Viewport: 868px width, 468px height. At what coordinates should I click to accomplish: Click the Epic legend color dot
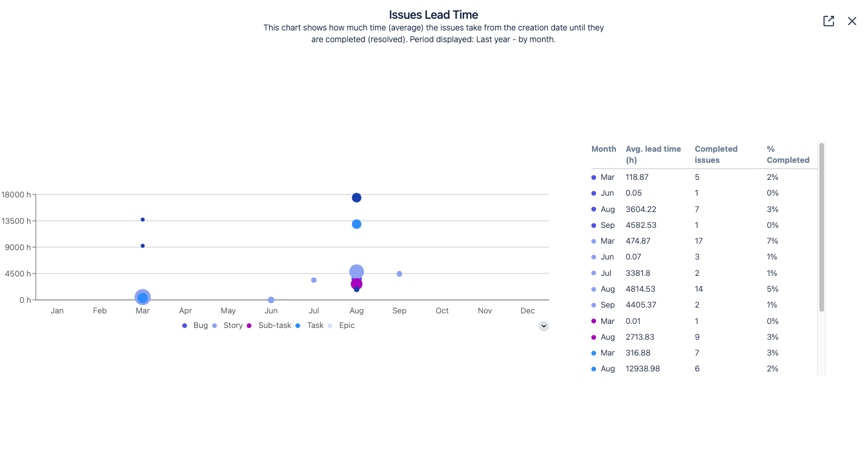coord(329,325)
